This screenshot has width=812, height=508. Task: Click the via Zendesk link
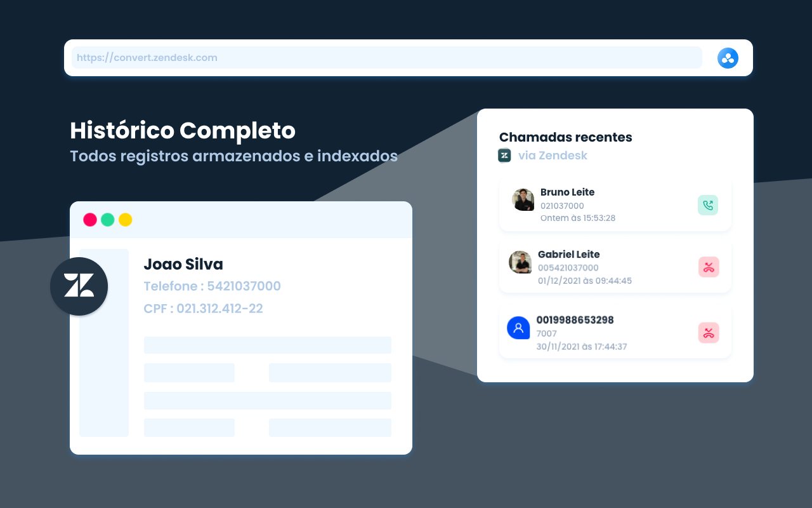coord(553,156)
